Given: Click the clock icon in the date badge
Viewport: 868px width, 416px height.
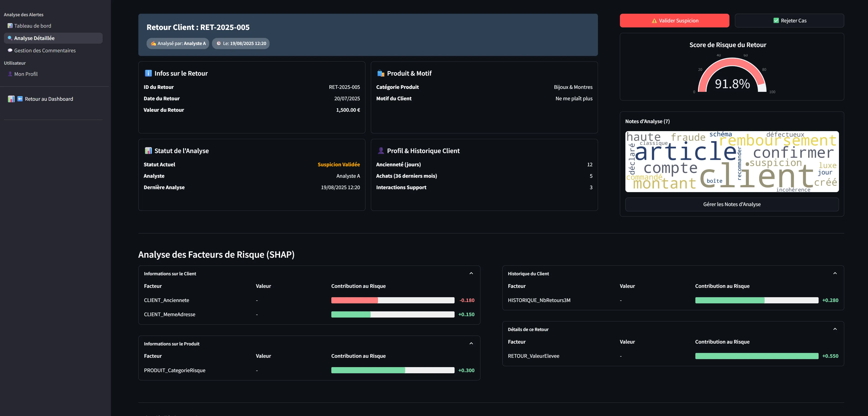Looking at the screenshot, I should (x=219, y=43).
